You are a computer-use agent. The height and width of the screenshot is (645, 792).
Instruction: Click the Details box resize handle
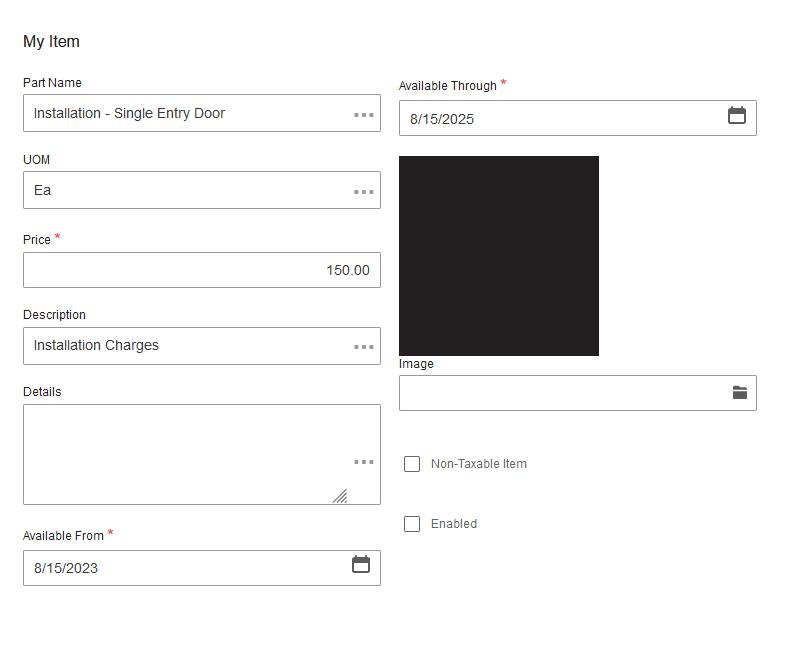tap(340, 496)
